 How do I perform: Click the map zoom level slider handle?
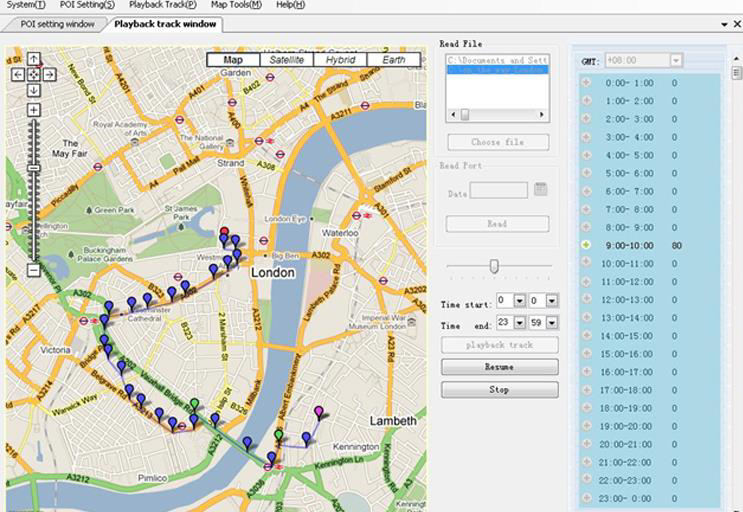click(x=34, y=168)
